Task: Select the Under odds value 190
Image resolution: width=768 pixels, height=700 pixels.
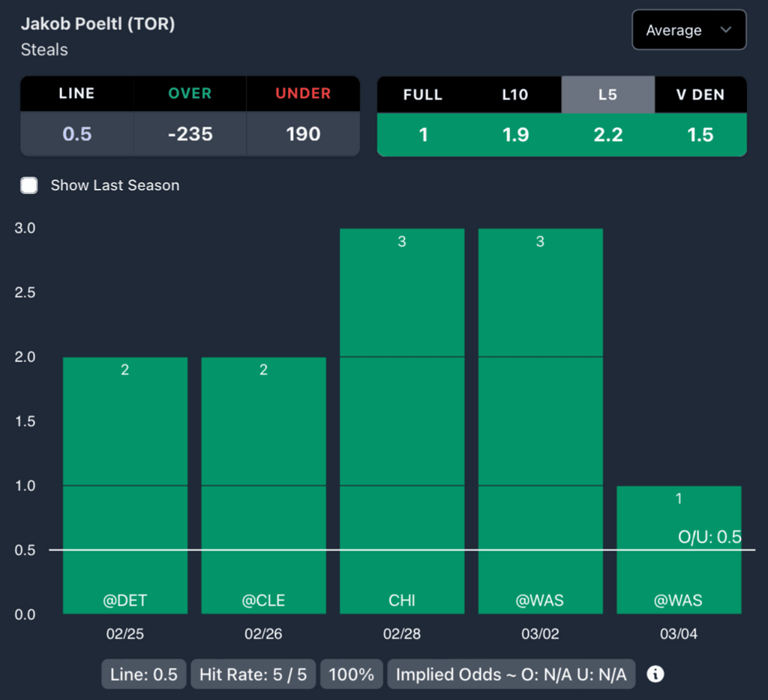Action: (303, 134)
